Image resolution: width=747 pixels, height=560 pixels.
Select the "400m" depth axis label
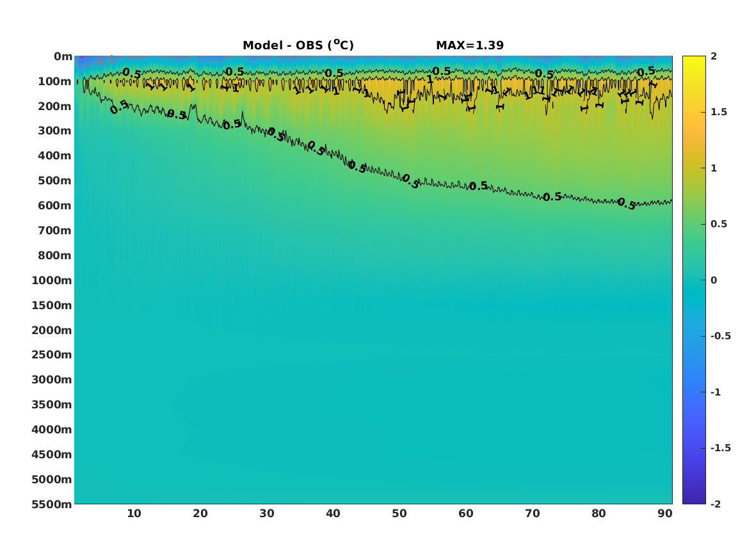(55, 156)
